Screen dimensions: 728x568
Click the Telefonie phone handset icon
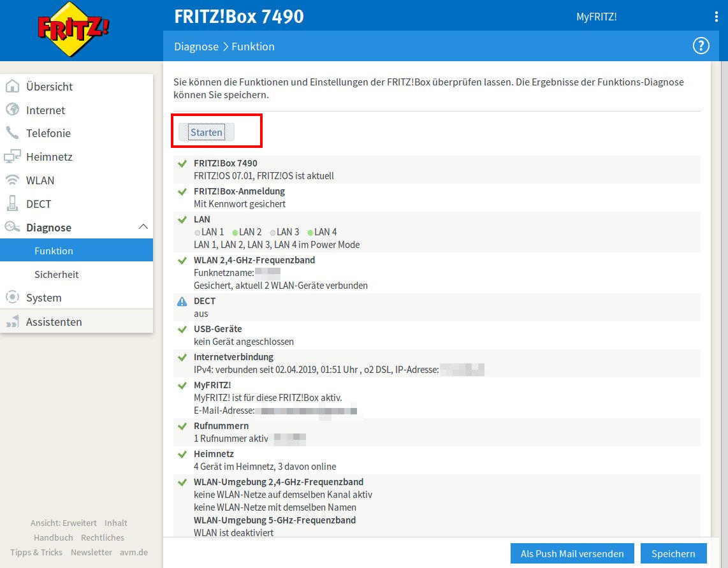pyautogui.click(x=13, y=133)
